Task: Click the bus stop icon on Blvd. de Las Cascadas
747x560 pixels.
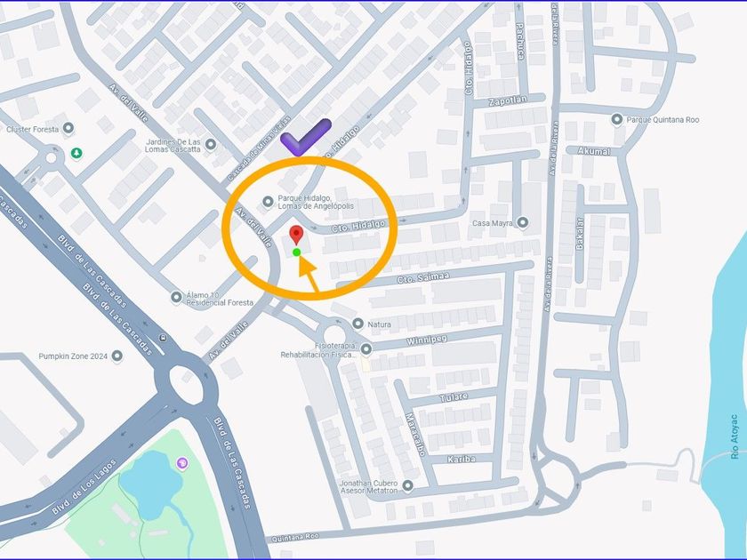Action: coord(164,338)
